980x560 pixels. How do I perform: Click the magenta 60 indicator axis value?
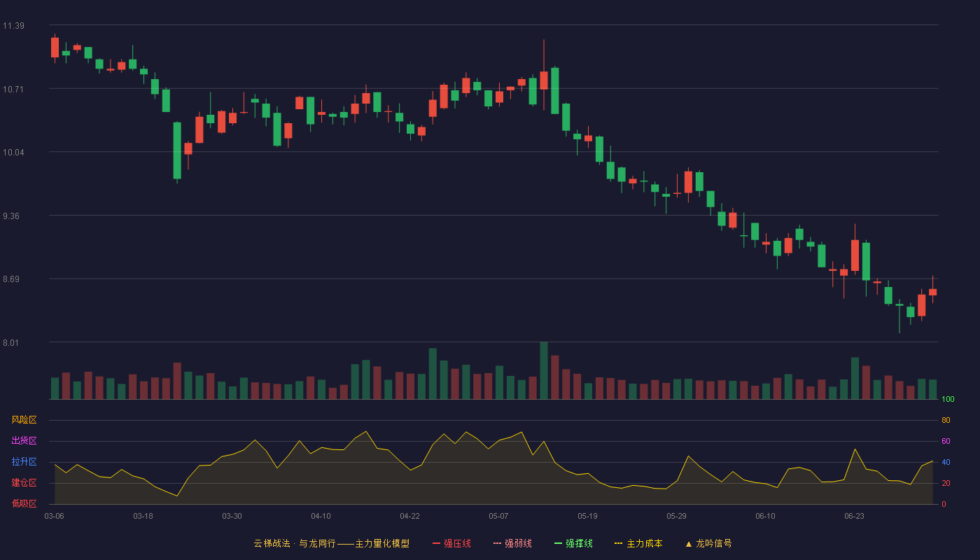pos(946,441)
